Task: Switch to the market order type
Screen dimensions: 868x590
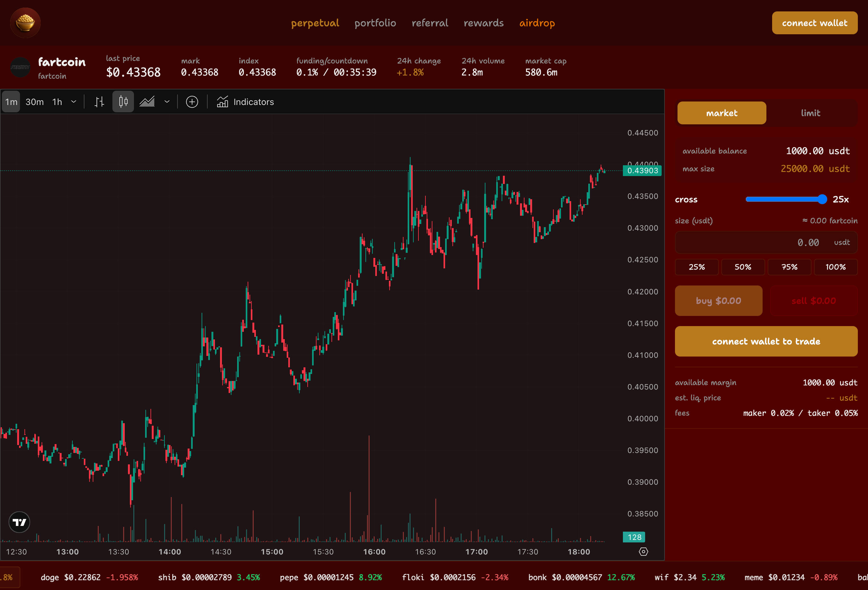Action: point(722,113)
